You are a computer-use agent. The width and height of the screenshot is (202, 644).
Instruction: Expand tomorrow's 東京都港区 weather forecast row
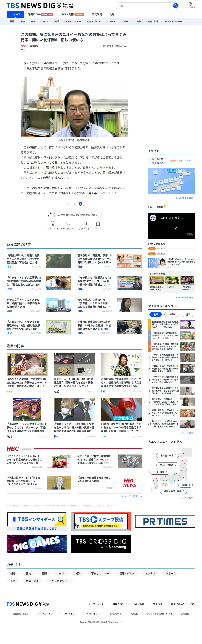172,161
